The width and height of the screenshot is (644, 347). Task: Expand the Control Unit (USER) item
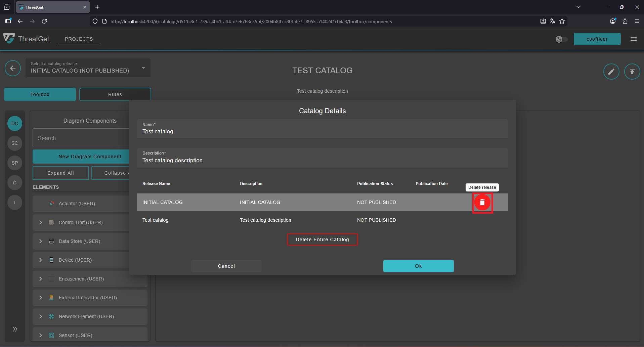click(41, 222)
